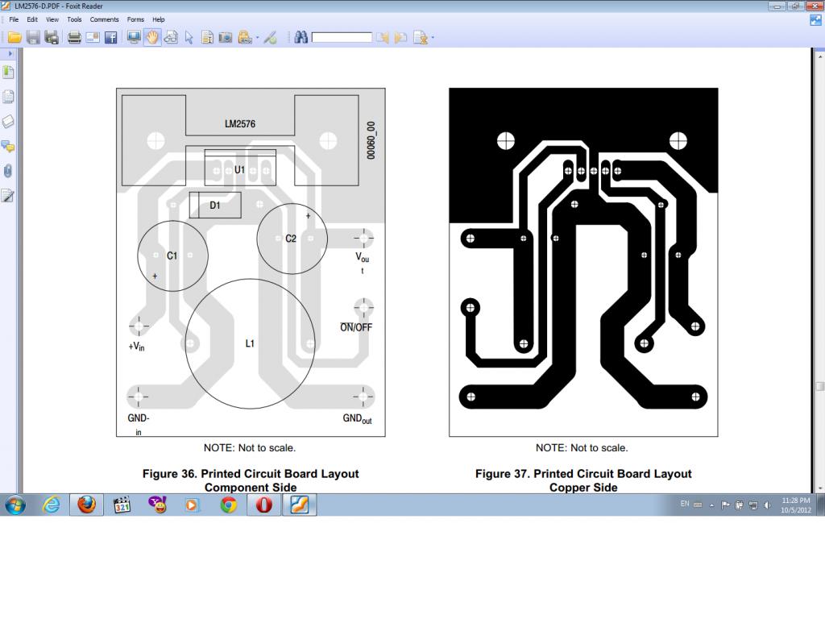Open the Forms menu
This screenshot has height=644, width=825.
(135, 19)
